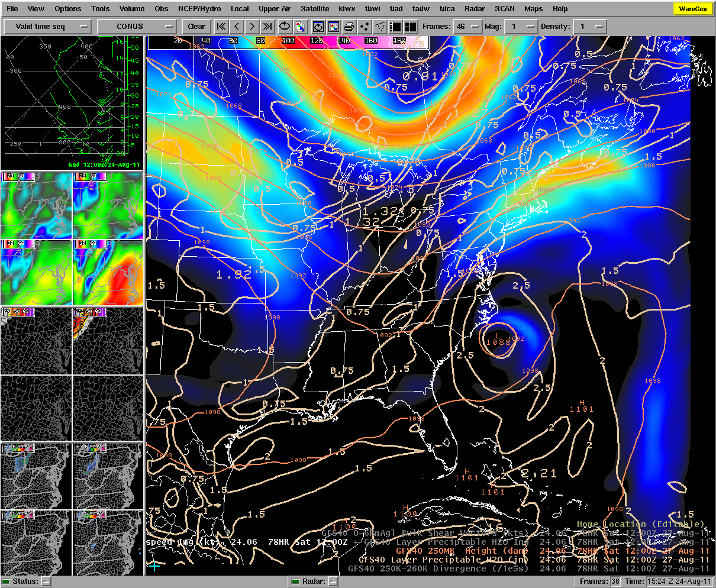Toggle GFS40 Bulk Shear Vectors legend
The image size is (716, 588).
pos(515,533)
